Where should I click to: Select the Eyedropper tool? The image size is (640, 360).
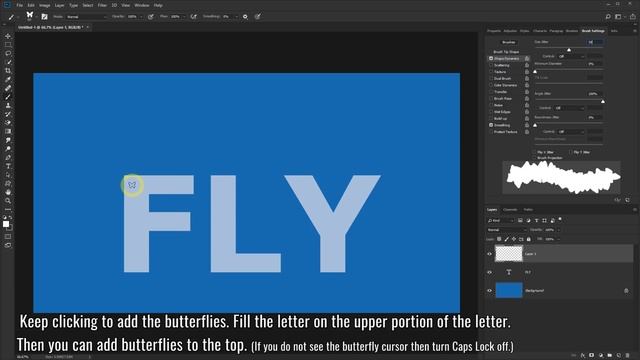8,79
